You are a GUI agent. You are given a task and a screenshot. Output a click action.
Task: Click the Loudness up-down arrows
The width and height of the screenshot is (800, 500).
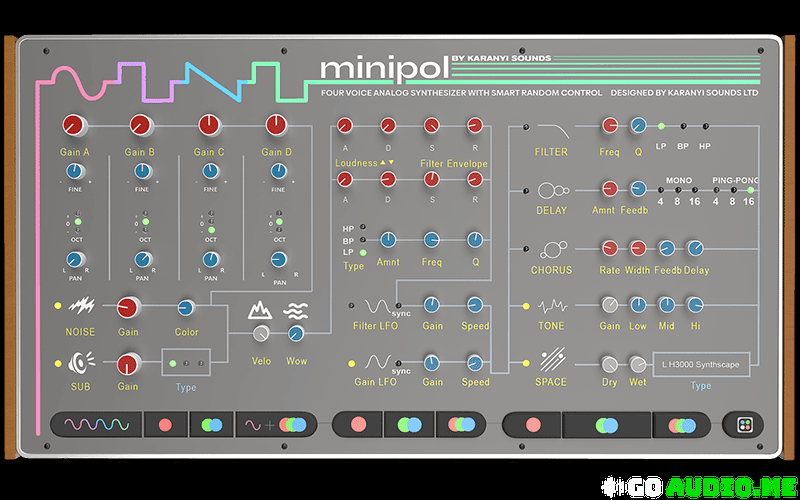click(387, 163)
